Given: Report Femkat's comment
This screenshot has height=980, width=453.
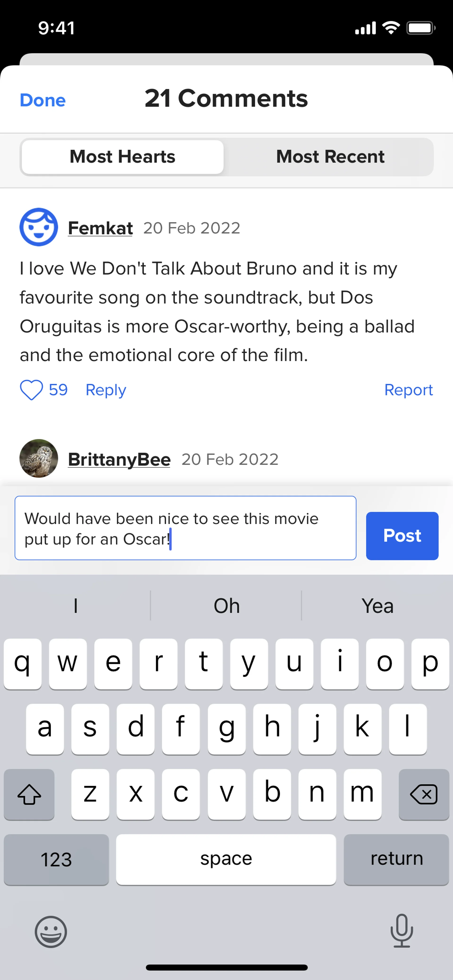Looking at the screenshot, I should coord(408,390).
